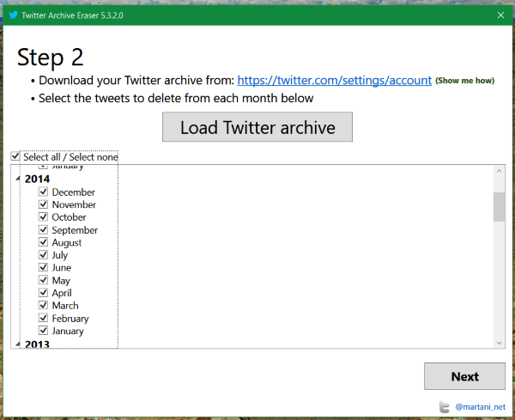This screenshot has height=420, width=515.
Task: Uncheck February 2014 checkbox
Action: coord(43,318)
